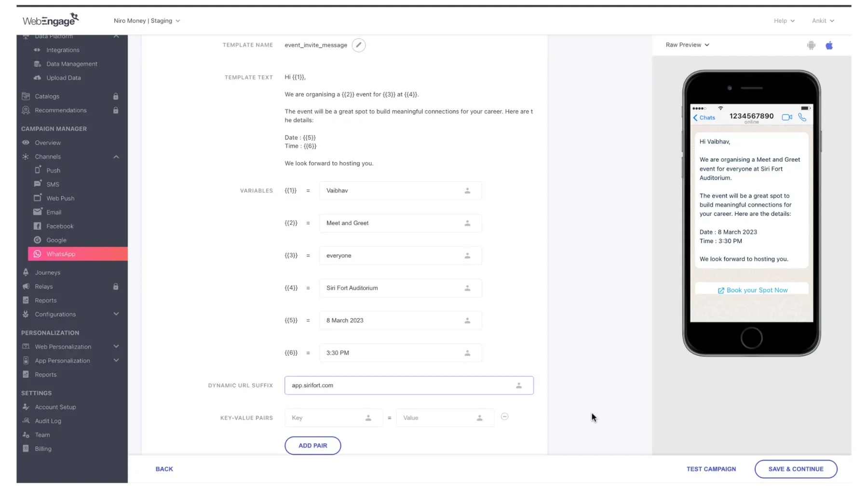The height and width of the screenshot is (488, 868).
Task: Click personalization icon in everyone field
Action: [467, 256]
